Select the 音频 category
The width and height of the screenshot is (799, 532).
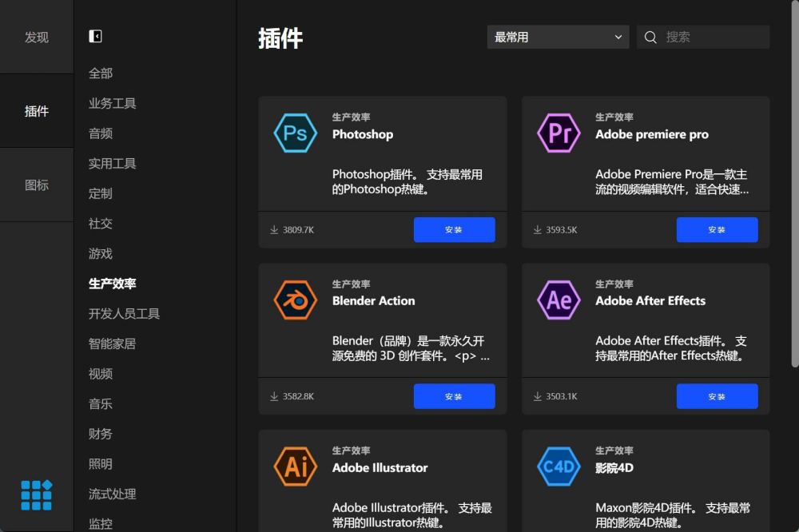pos(101,133)
